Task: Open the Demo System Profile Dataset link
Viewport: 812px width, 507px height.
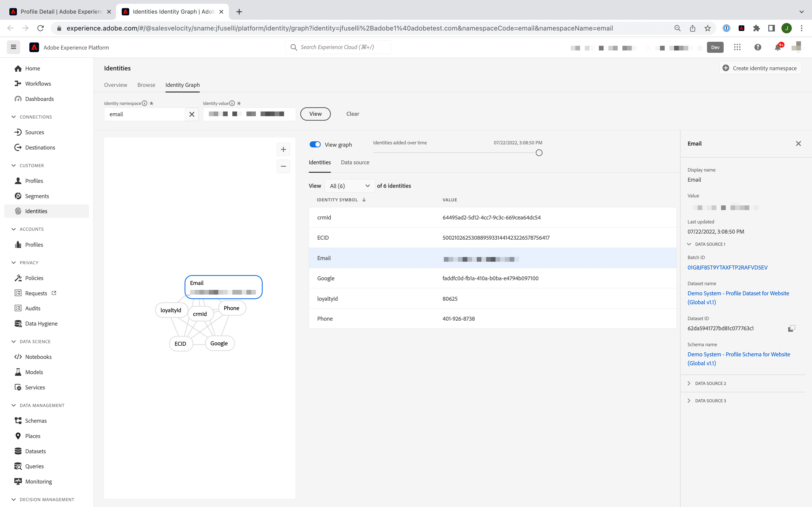Action: pyautogui.click(x=738, y=297)
